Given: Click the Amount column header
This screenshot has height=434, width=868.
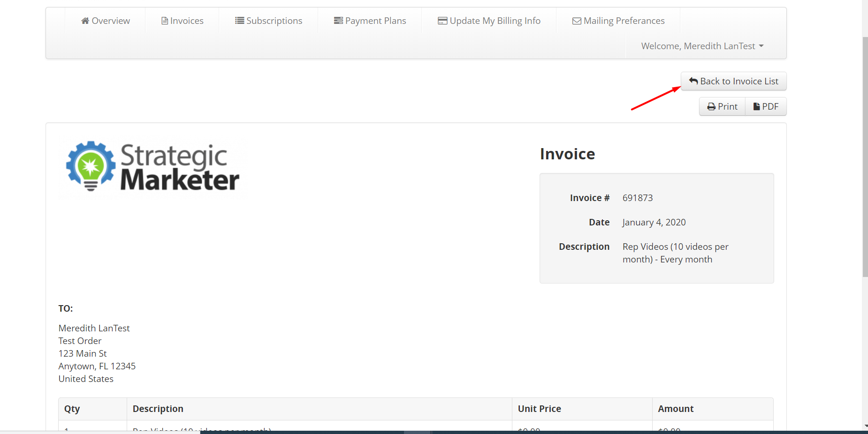Looking at the screenshot, I should [x=675, y=409].
